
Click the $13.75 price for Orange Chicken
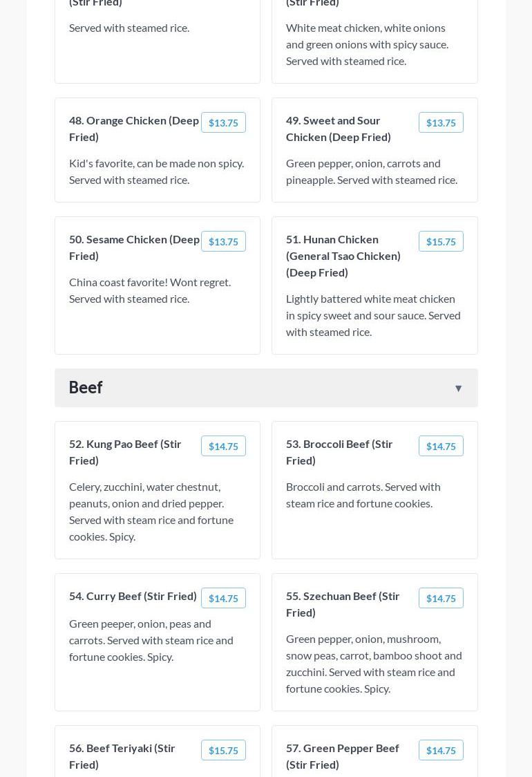[x=223, y=123]
